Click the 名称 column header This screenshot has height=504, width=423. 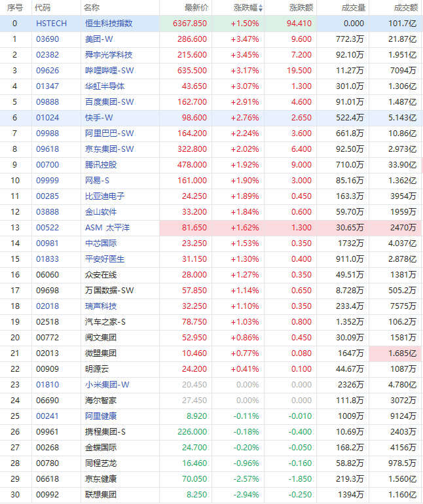click(x=92, y=8)
